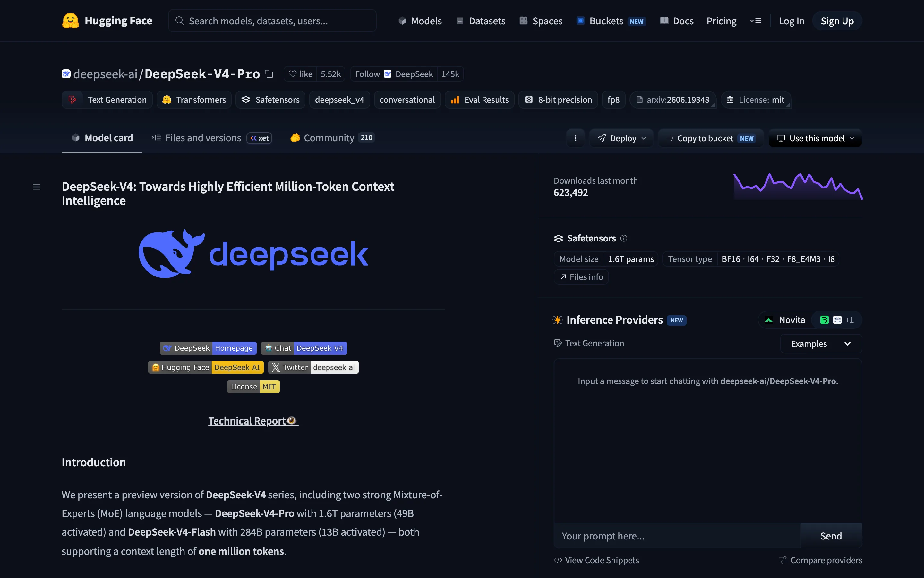Click the Sign Up button
The height and width of the screenshot is (578, 924).
837,21
